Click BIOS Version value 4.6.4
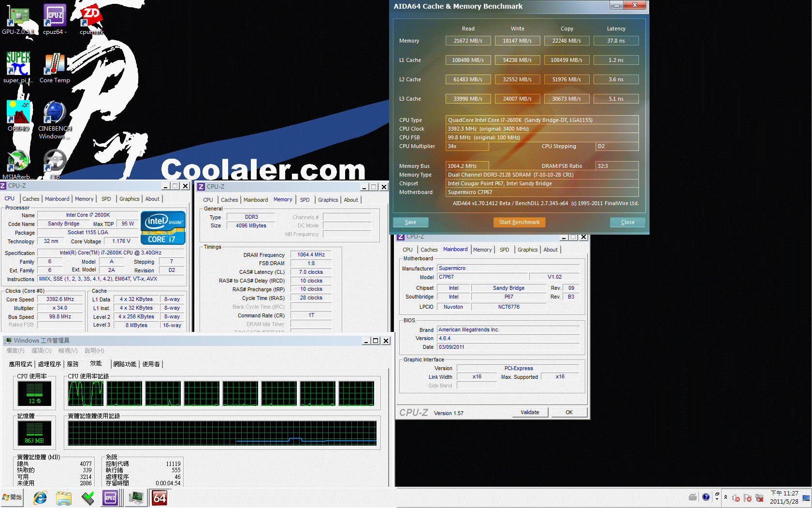Image resolution: width=812 pixels, height=508 pixels. tap(508, 338)
